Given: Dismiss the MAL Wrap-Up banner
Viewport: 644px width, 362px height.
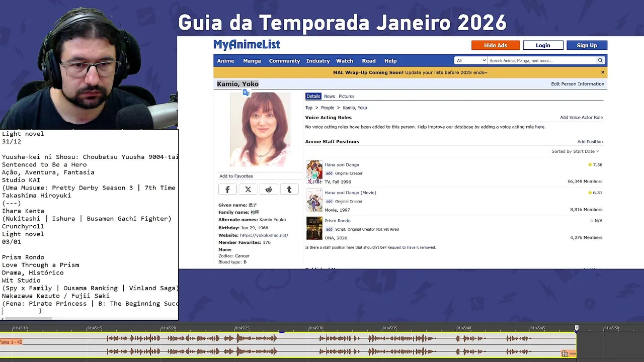Looking at the screenshot, I should point(603,72).
